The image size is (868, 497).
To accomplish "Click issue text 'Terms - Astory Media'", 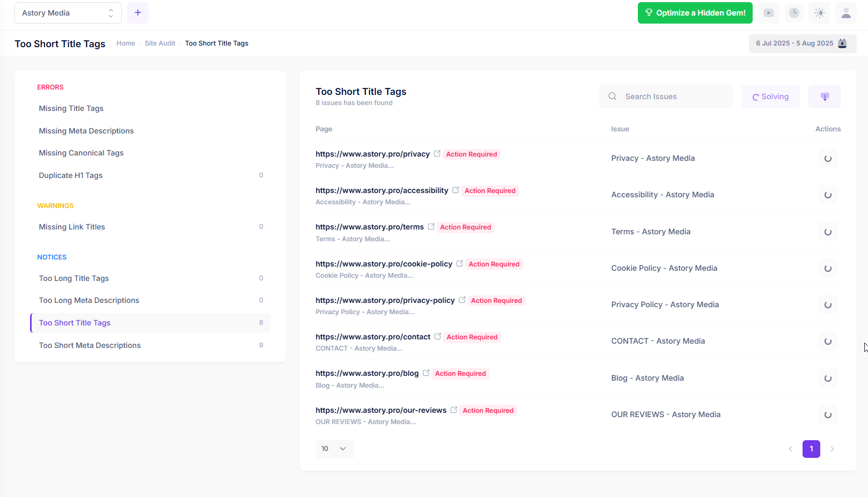I will [x=651, y=232].
